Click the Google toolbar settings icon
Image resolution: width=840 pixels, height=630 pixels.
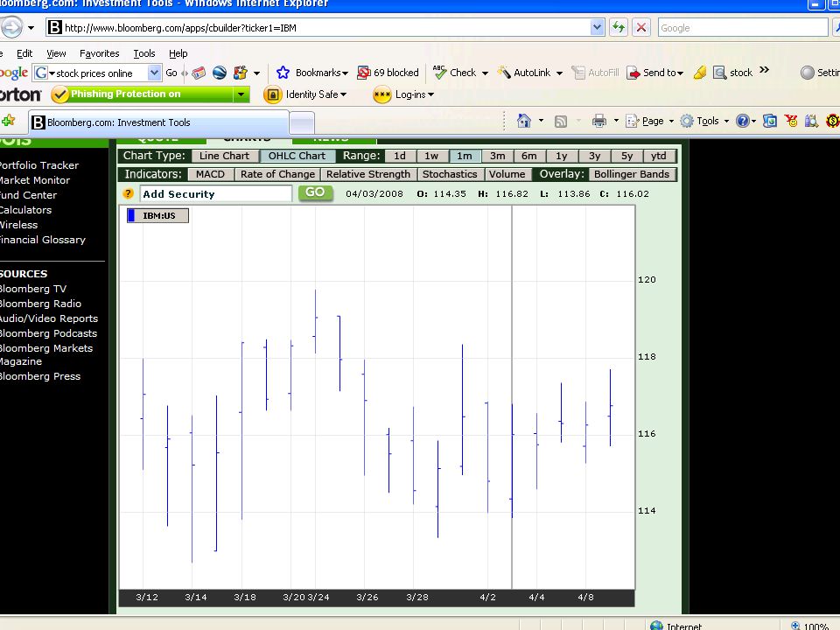[x=808, y=73]
